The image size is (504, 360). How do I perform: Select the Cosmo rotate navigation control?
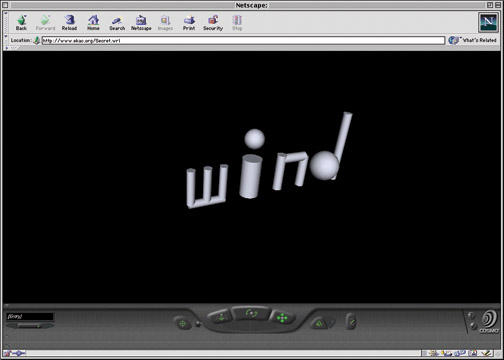coord(251,313)
